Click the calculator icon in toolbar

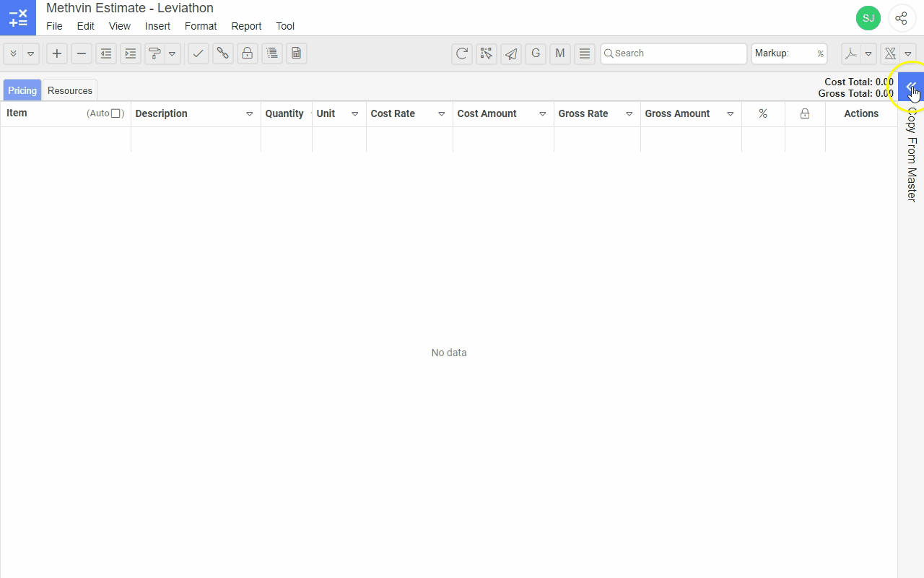[x=296, y=53]
